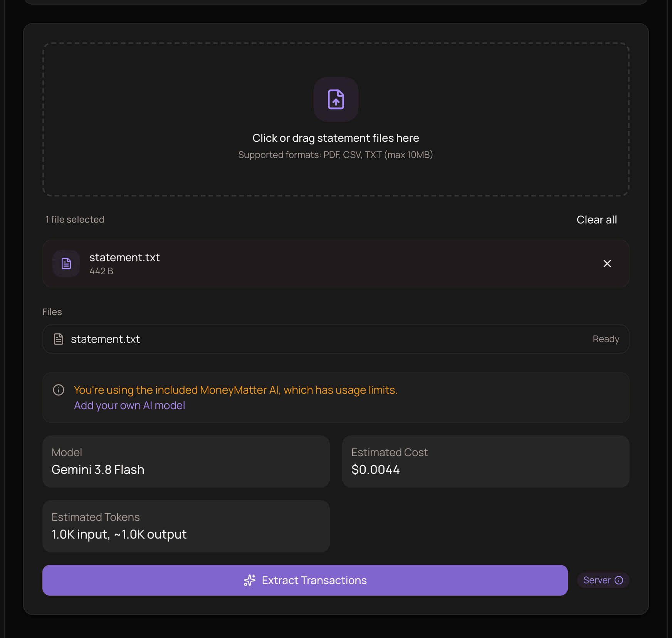Click the selected statement.txt file card
The image size is (672, 638).
336,264
